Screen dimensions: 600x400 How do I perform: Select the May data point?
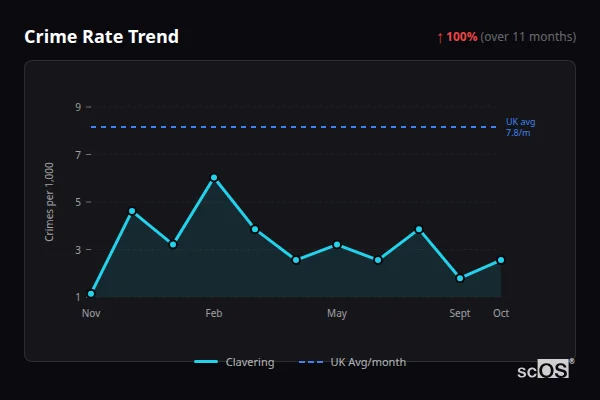coord(337,245)
